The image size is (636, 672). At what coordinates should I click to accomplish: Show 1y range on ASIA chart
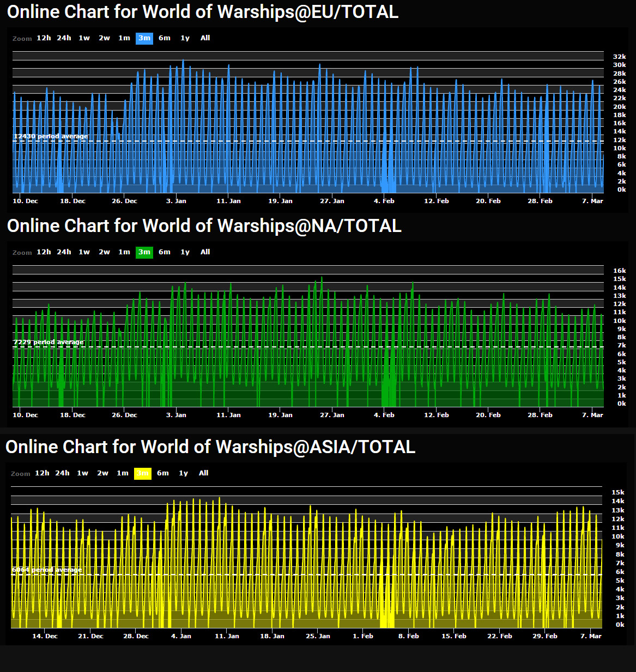(183, 473)
